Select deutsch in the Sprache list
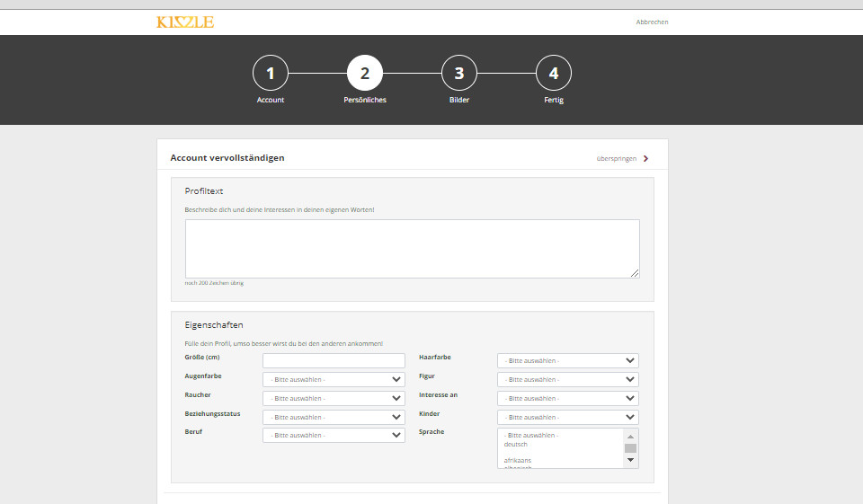The height and width of the screenshot is (504, 863). coord(516,445)
